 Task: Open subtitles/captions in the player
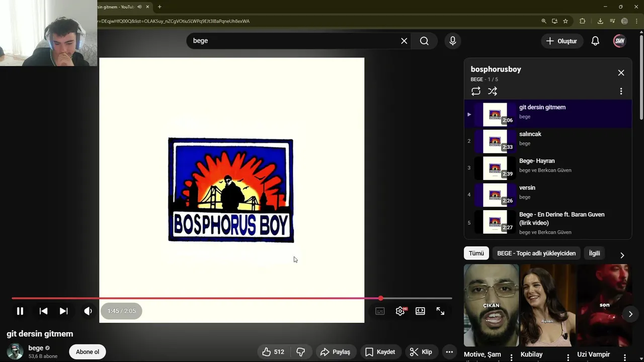click(380, 311)
